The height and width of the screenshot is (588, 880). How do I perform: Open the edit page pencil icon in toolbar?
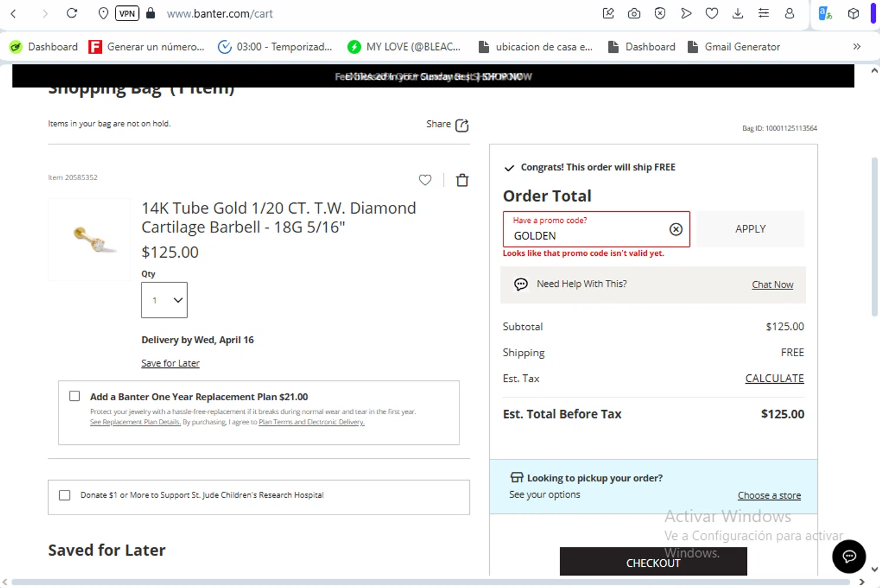pos(608,13)
